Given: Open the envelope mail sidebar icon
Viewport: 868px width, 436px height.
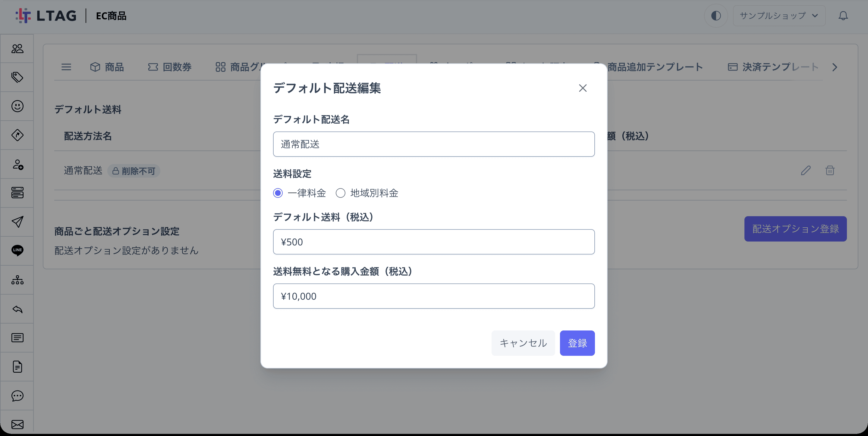Looking at the screenshot, I should pos(17,424).
